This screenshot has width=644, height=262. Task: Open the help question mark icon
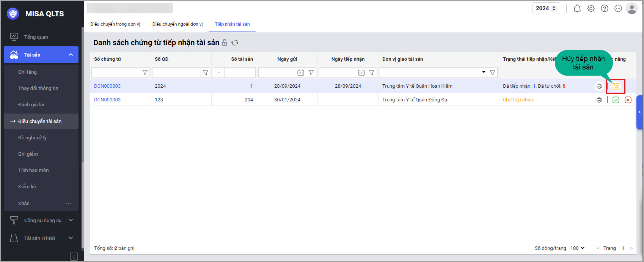coord(605,8)
